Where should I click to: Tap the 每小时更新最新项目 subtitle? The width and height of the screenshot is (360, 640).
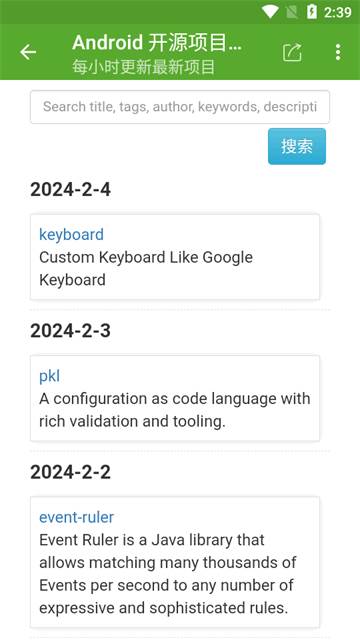[x=143, y=67]
